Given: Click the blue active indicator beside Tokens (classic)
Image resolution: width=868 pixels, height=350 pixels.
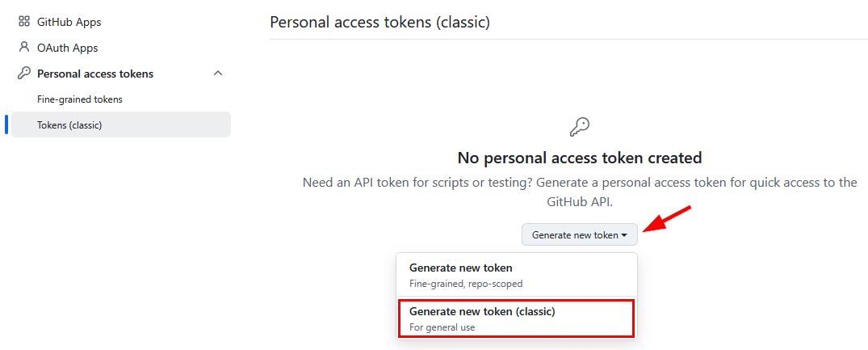Looking at the screenshot, I should [x=6, y=124].
